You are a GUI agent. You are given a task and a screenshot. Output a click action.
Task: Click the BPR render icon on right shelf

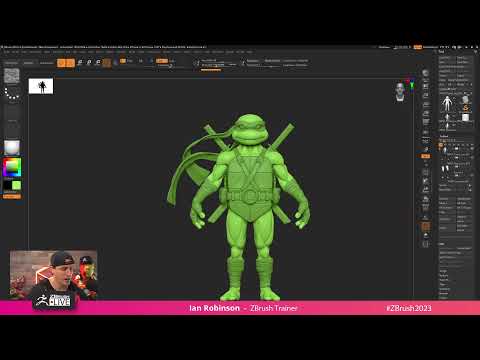426,73
